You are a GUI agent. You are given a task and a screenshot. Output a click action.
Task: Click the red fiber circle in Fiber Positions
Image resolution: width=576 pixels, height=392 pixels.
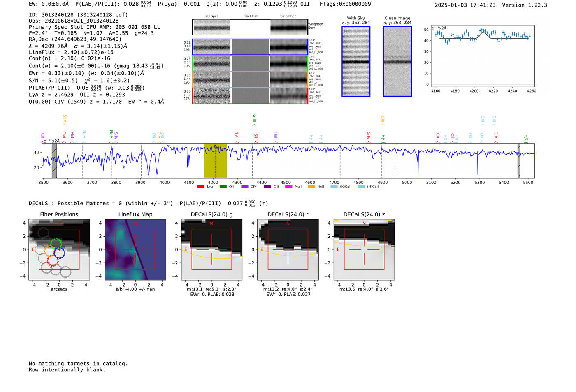tap(53, 260)
